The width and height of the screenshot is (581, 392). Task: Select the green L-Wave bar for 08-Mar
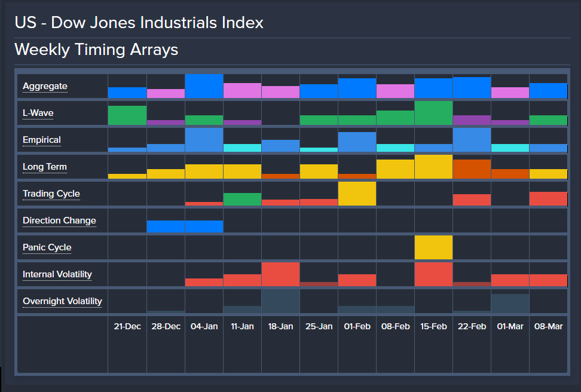[548, 120]
